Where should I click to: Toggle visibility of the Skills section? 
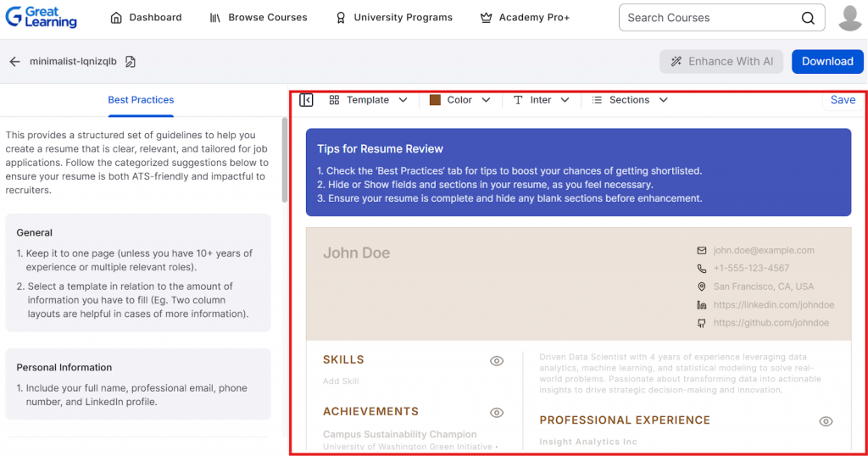[497, 361]
